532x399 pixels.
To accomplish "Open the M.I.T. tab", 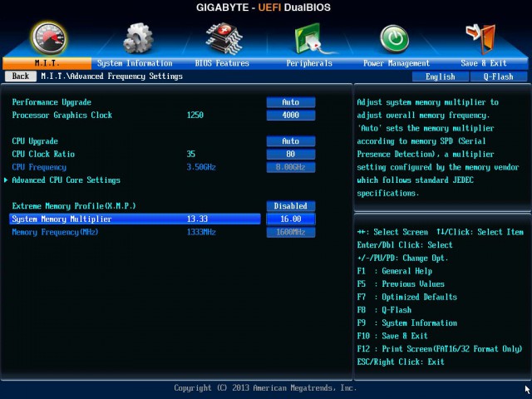I will [x=47, y=63].
